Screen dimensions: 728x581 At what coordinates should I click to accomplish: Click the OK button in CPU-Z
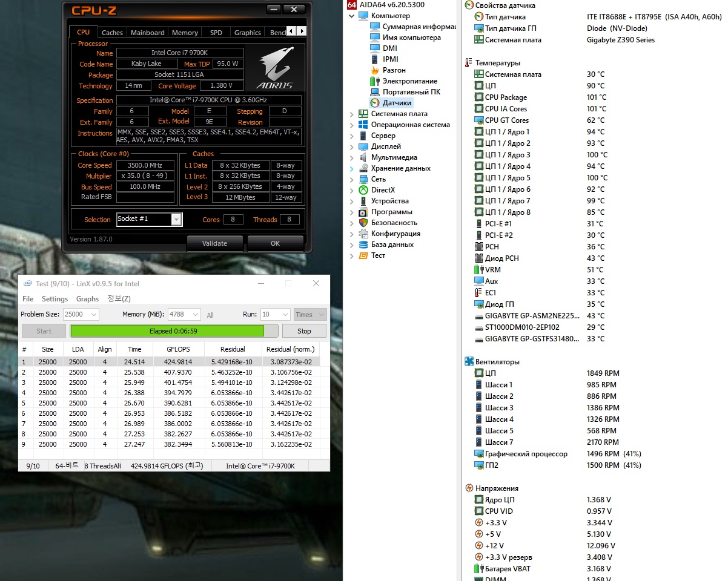click(x=275, y=243)
